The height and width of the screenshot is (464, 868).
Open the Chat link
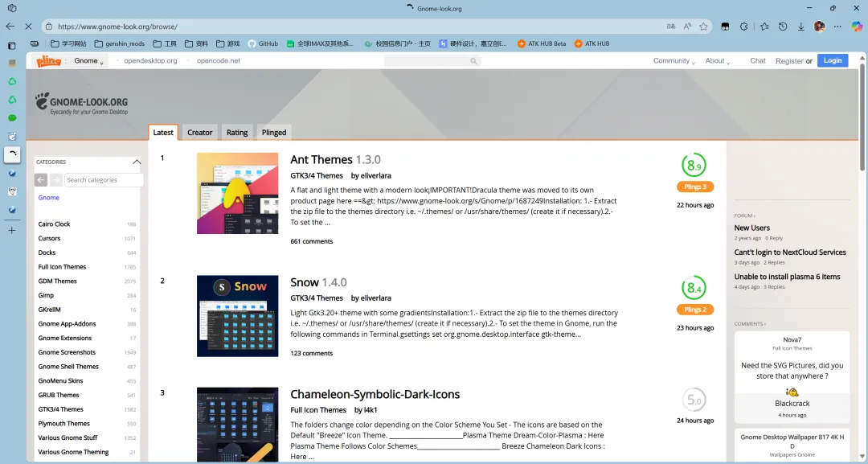click(x=758, y=61)
